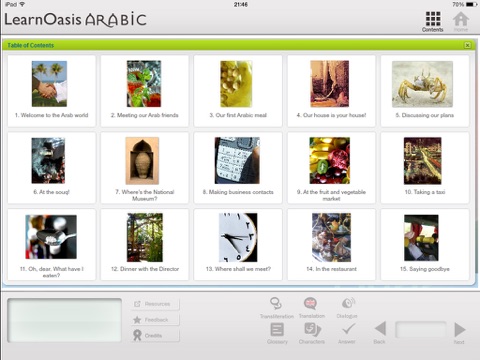This screenshot has height=360, width=480.
Task: Play the Dialogue audio icon
Action: click(x=348, y=303)
